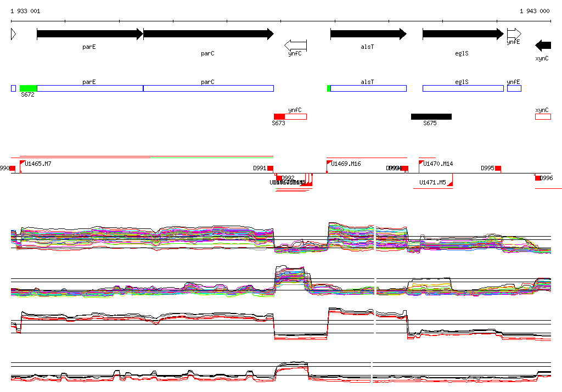Click the 'U1469.M16' label
Viewport: 562px width, 392px height.
point(346,164)
